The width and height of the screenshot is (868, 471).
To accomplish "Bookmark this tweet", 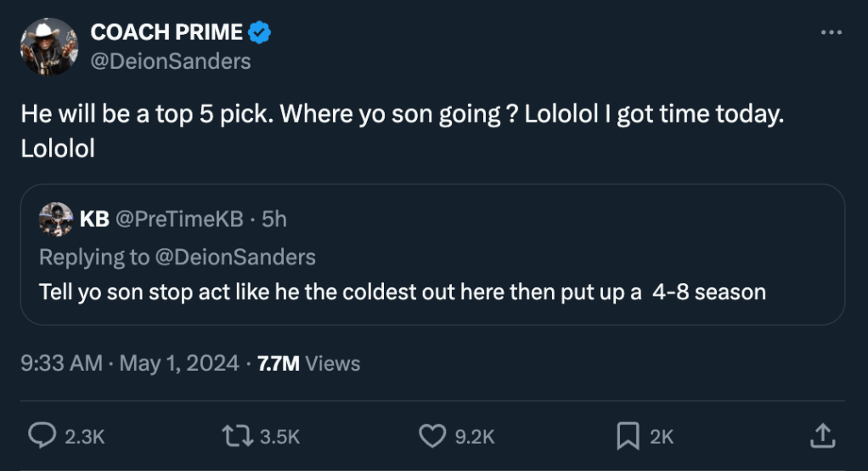I will pos(627,436).
